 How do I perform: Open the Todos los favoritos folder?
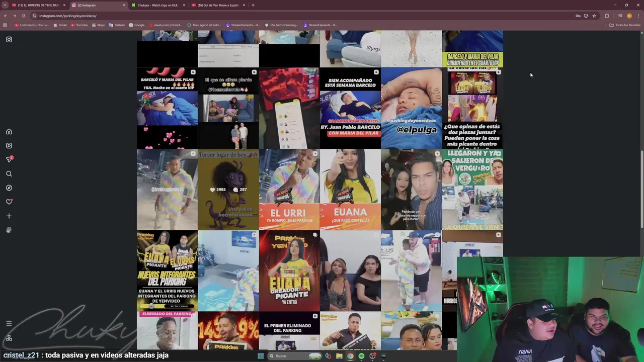[x=625, y=25]
